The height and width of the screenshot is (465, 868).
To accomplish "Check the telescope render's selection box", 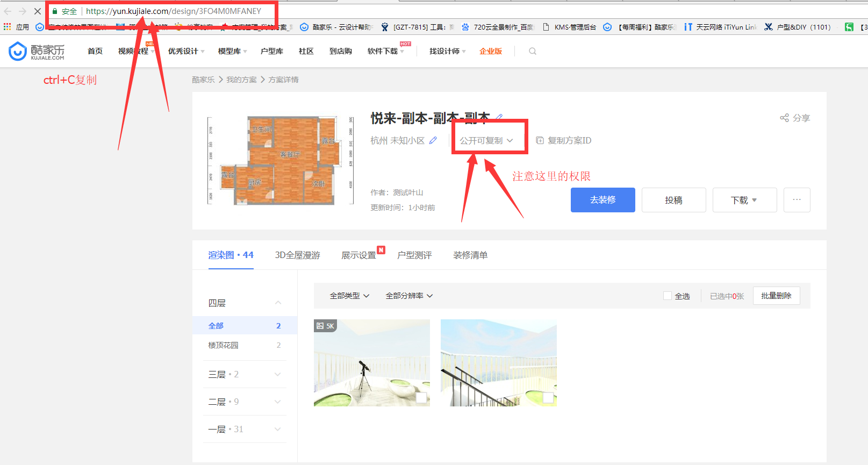I will pyautogui.click(x=421, y=397).
